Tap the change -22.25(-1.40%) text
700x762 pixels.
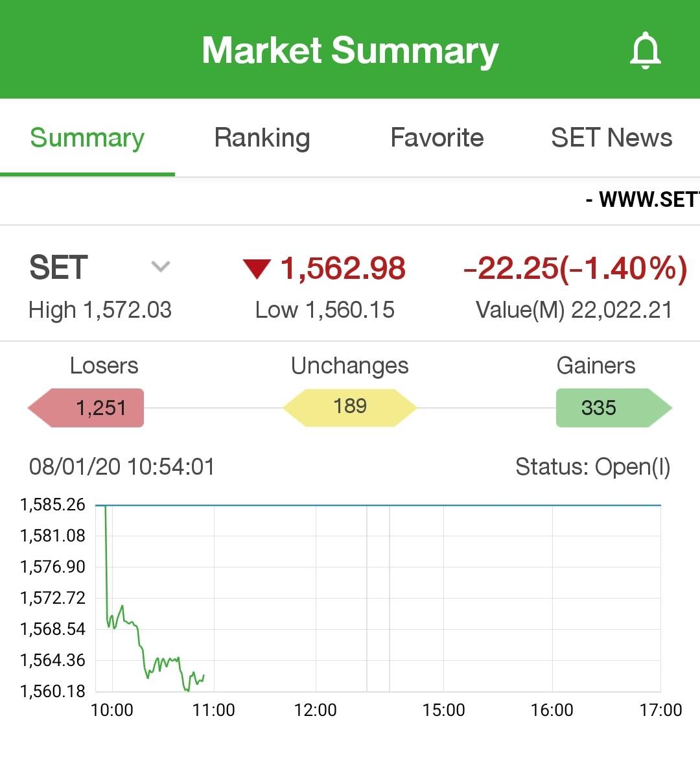point(575,268)
